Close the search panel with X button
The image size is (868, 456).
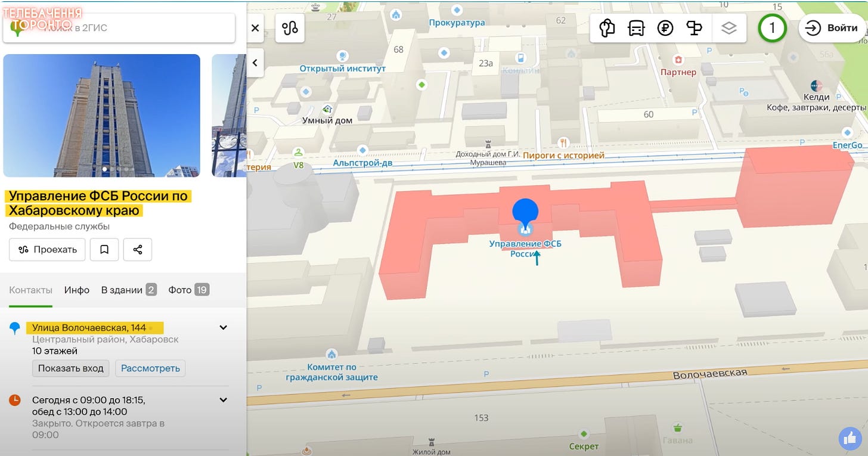tap(255, 28)
